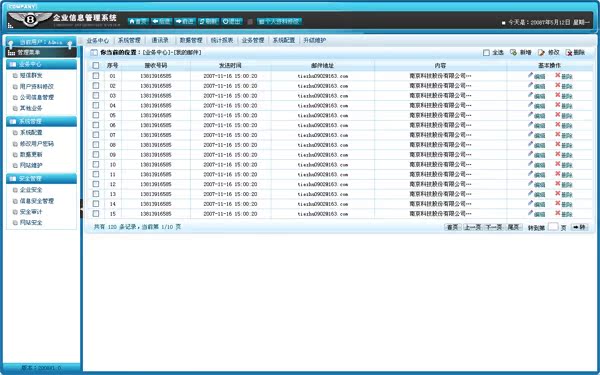Open the 业务管理 top tab
This screenshot has height=375, width=600.
[253, 40]
